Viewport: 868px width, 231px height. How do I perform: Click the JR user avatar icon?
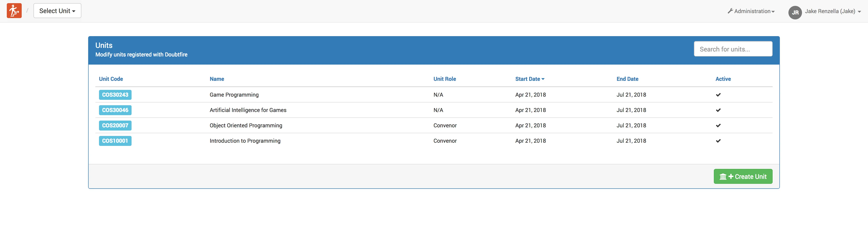coord(795,12)
